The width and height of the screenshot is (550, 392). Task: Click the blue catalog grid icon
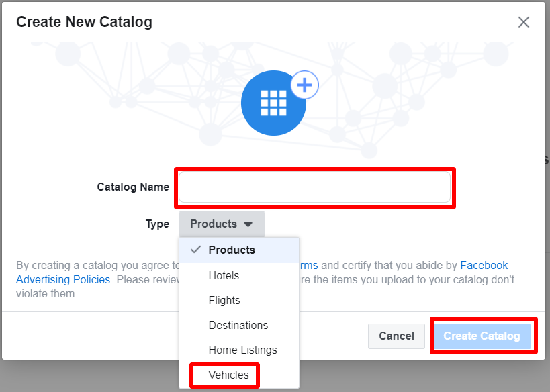pos(273,103)
